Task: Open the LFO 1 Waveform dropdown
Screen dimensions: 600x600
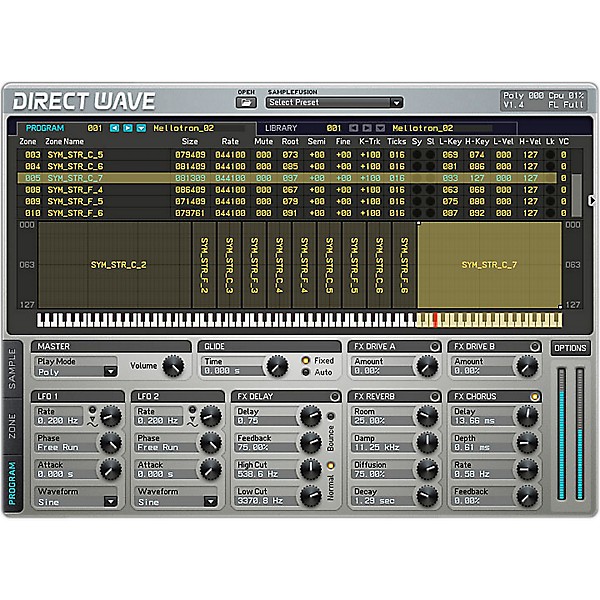Action: coord(76,502)
